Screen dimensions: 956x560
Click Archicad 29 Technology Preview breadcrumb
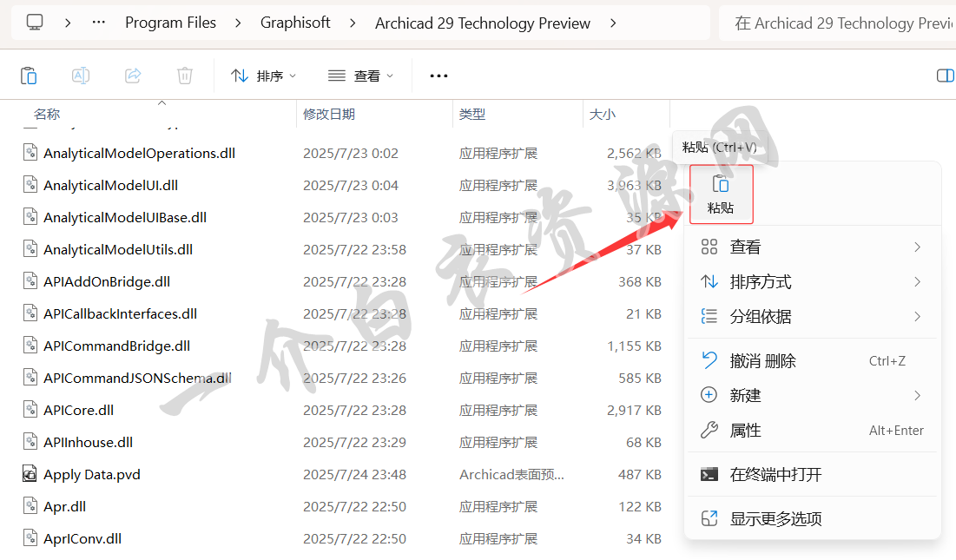[x=482, y=23]
